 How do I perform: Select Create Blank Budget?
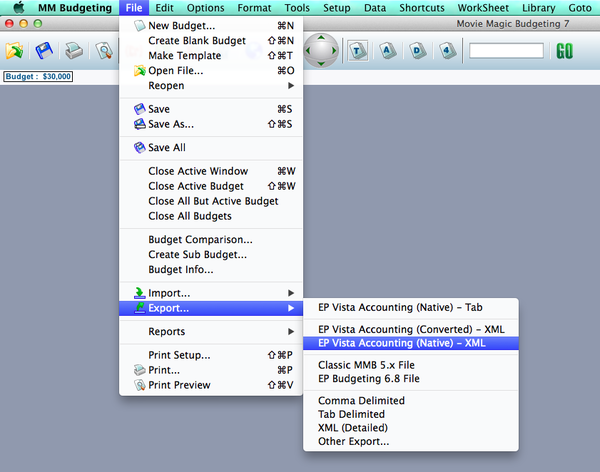point(211,41)
